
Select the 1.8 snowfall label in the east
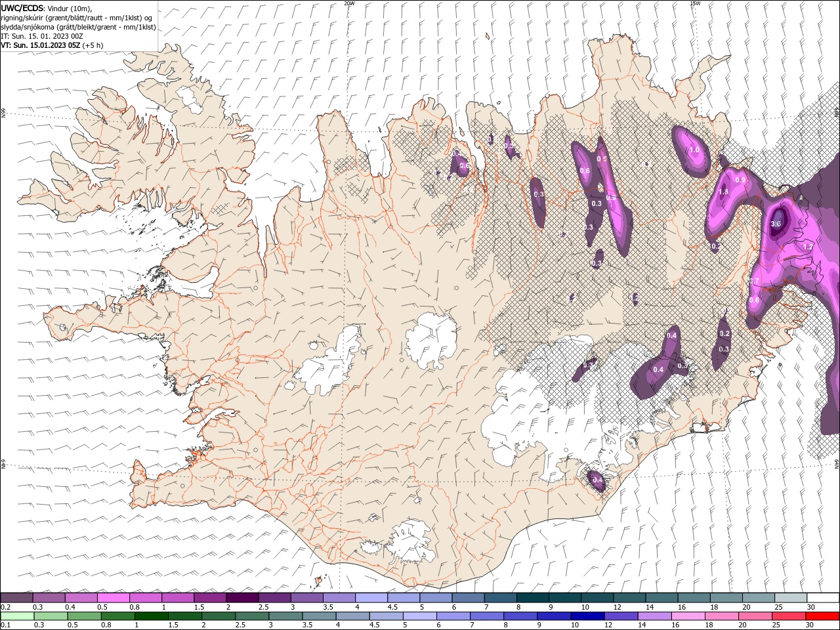724,192
